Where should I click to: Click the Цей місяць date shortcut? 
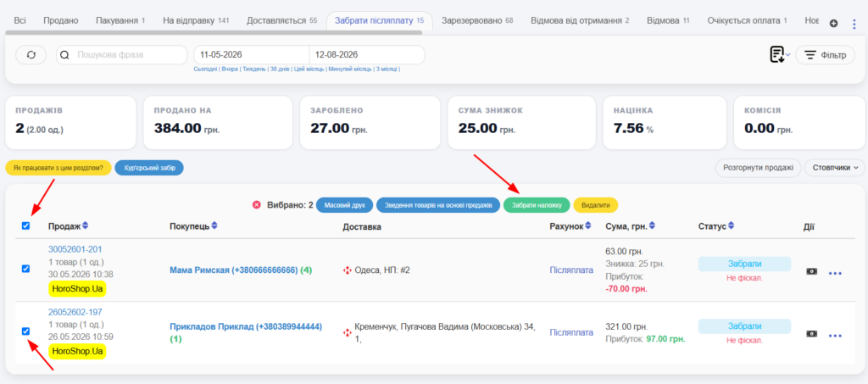click(309, 70)
